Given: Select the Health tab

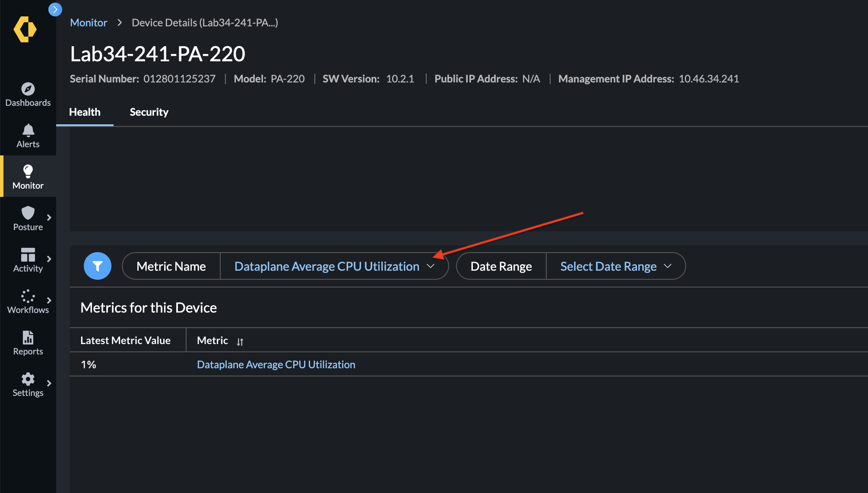Looking at the screenshot, I should click(85, 112).
